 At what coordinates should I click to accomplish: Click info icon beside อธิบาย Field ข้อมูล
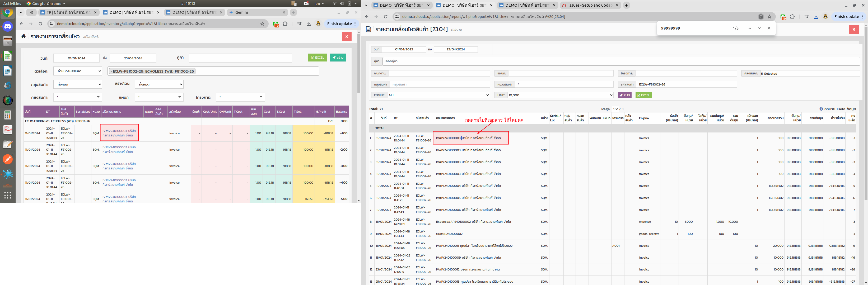[x=821, y=109]
